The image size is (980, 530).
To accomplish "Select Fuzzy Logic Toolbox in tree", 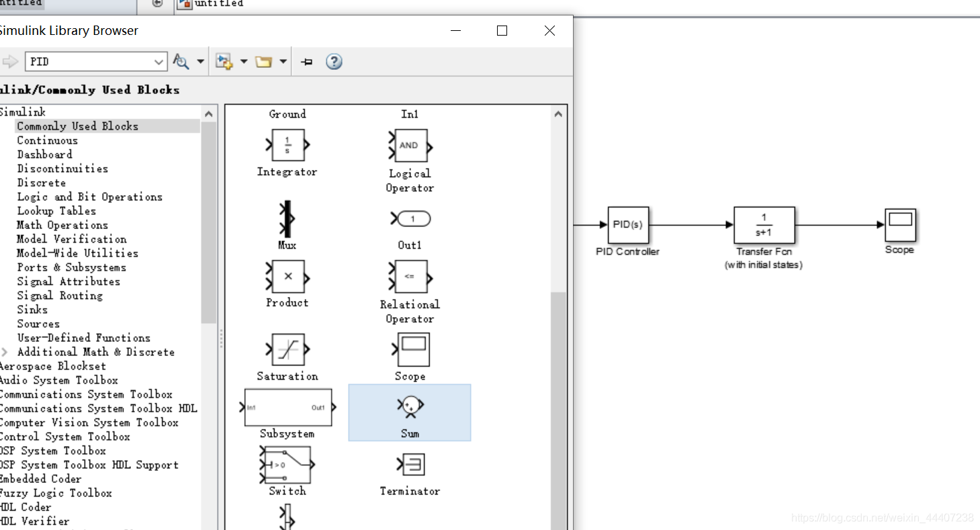I will [56, 493].
